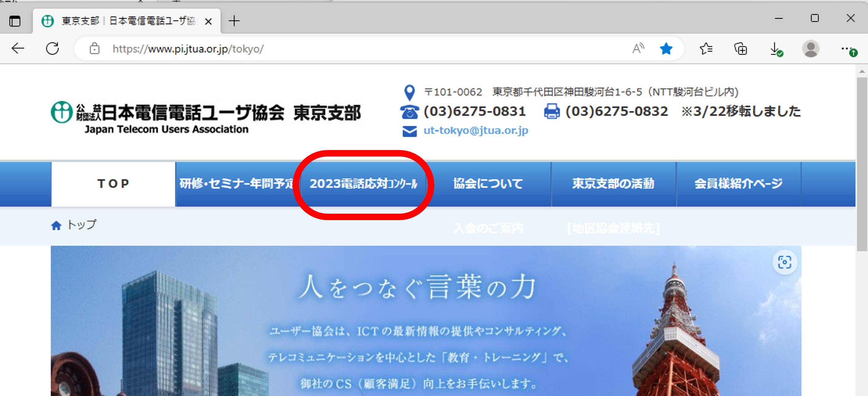
Task: Activate the Read Aloud icon
Action: tap(638, 49)
